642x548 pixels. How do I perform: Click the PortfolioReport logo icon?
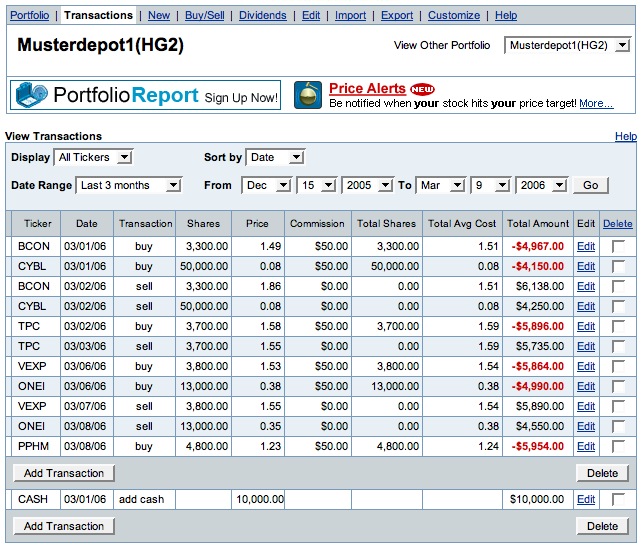[x=32, y=94]
